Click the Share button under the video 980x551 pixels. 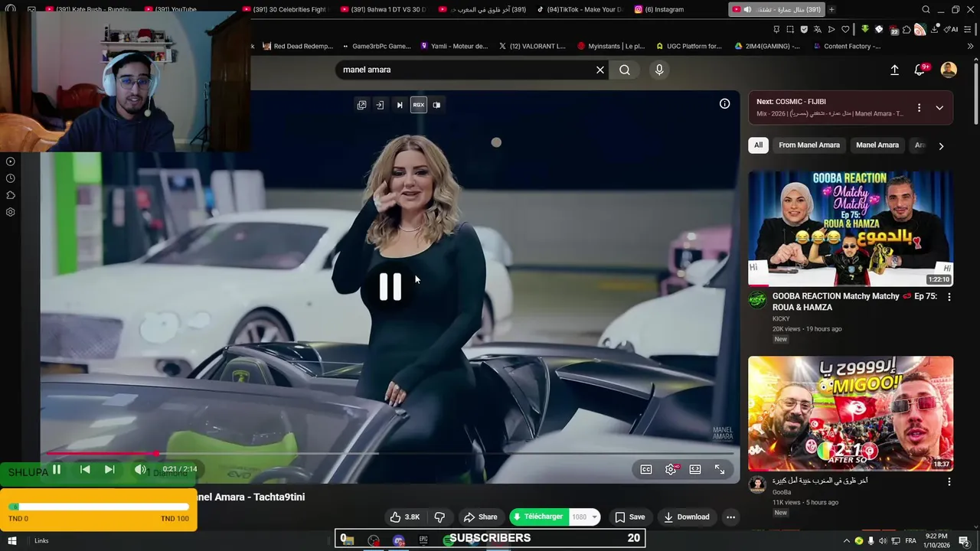[480, 517]
